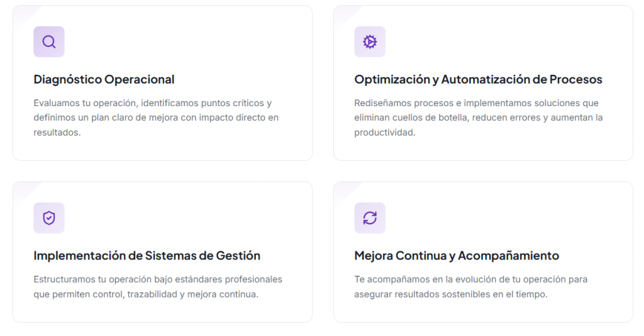Click the paragraph starting 'Rediseñamos procesos'
This screenshot has width=644, height=336.
point(479,117)
